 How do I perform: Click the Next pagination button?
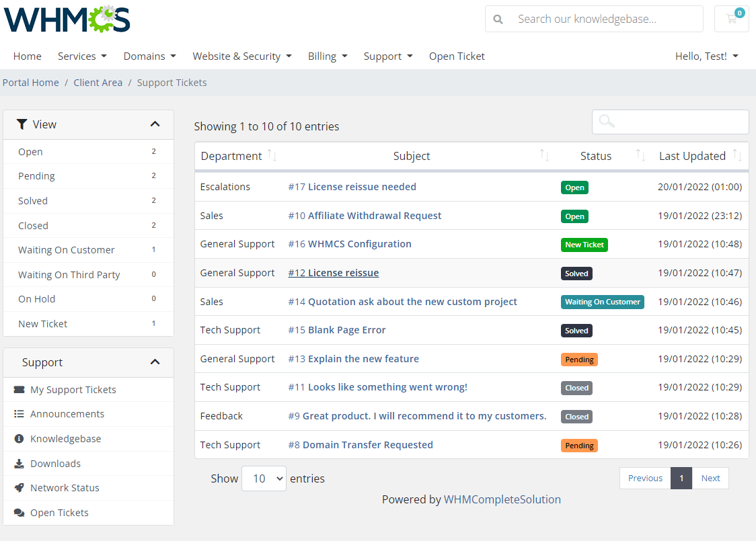click(710, 478)
